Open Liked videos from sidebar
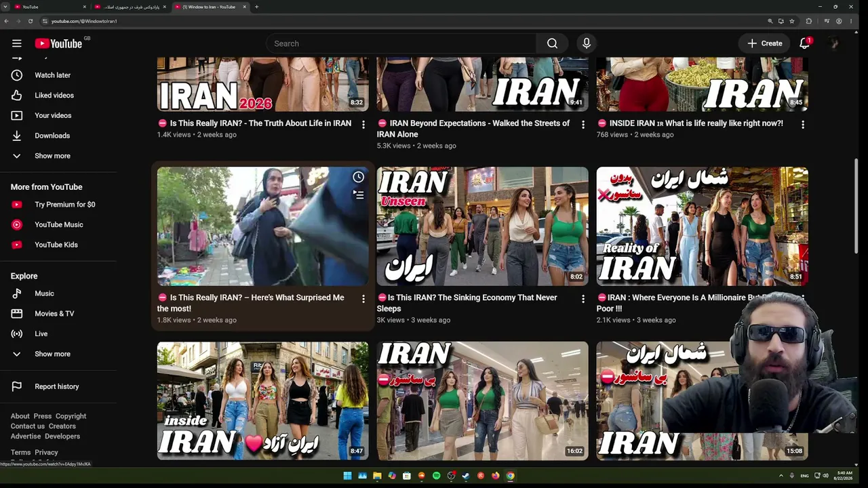Viewport: 868px width, 488px height. click(54, 96)
